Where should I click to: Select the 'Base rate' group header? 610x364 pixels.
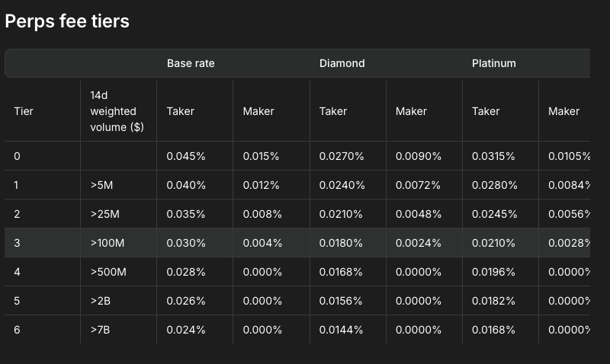click(191, 63)
